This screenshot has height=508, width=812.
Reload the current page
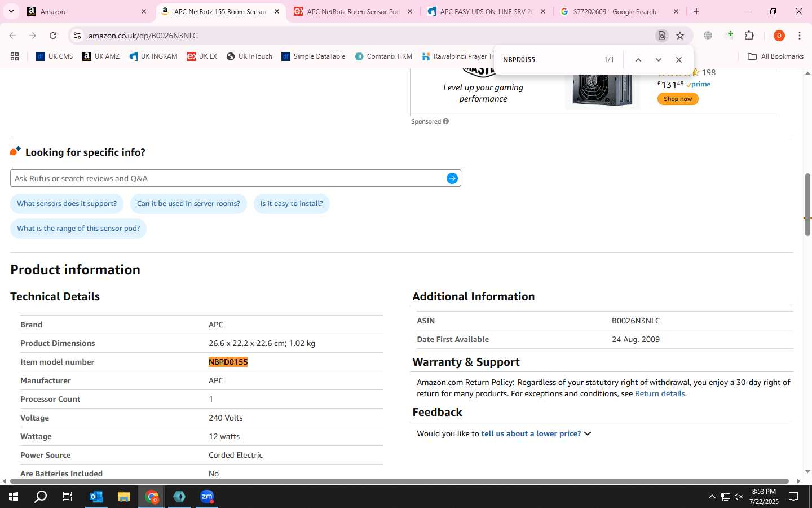pos(53,36)
